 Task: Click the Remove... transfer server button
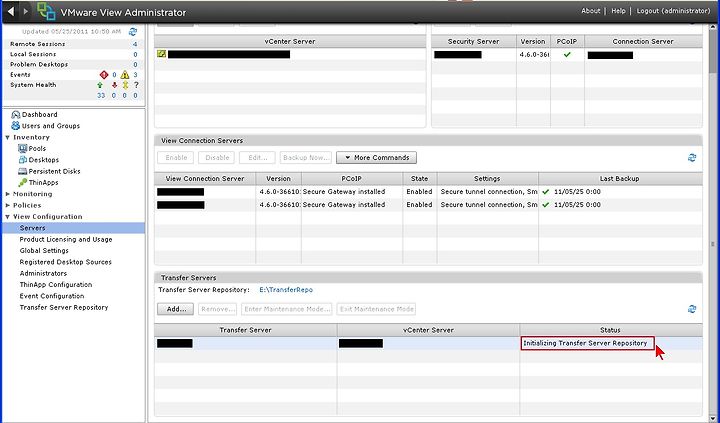coord(218,309)
